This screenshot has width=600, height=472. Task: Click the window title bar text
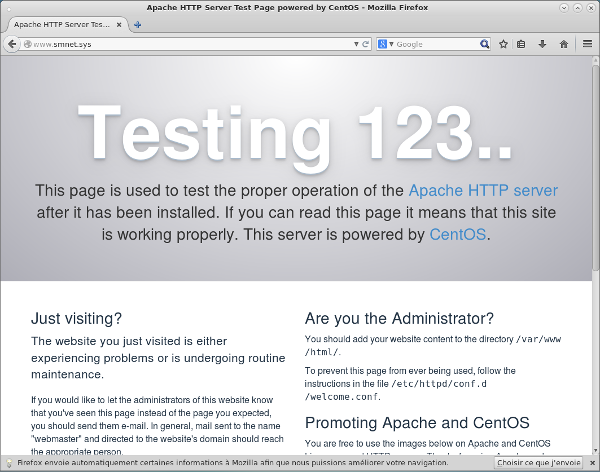point(287,7)
